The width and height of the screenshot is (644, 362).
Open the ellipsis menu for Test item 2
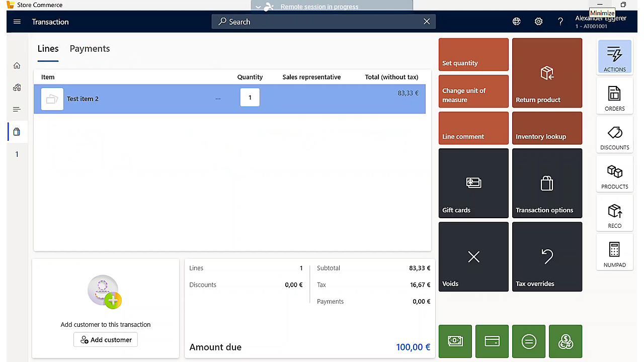pos(218,99)
